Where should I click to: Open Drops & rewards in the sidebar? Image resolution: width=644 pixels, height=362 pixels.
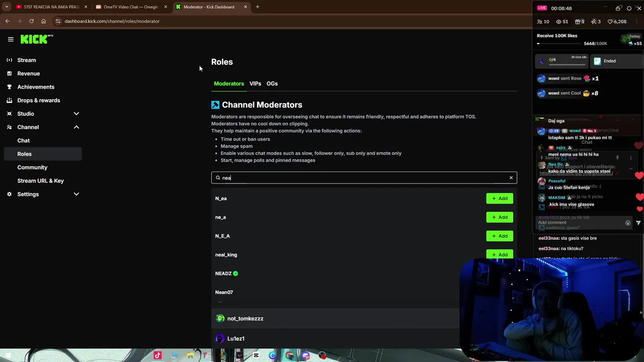[38, 100]
